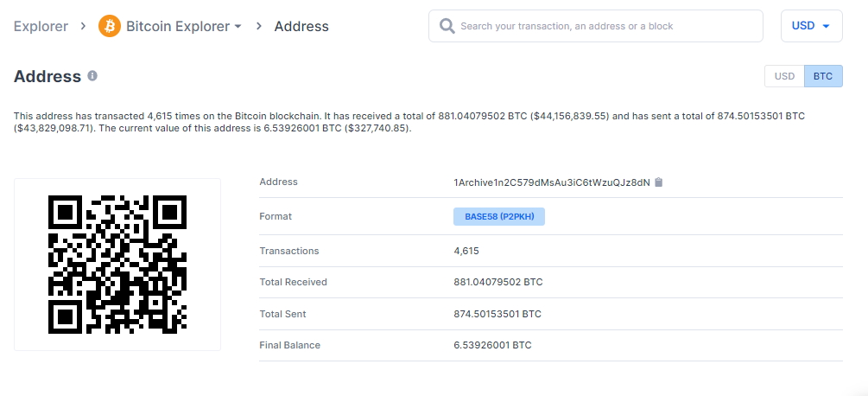
Task: Copy the address using the clipboard icon
Action: pos(658,182)
